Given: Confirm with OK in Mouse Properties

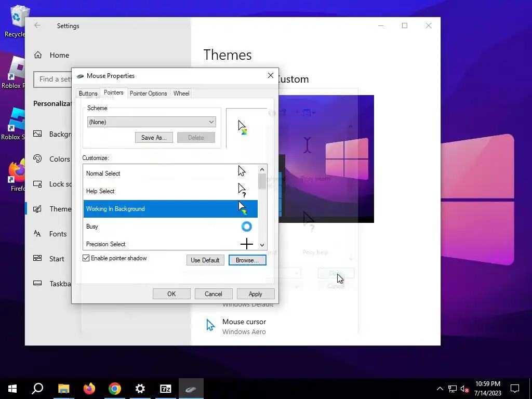Looking at the screenshot, I should [x=171, y=294].
